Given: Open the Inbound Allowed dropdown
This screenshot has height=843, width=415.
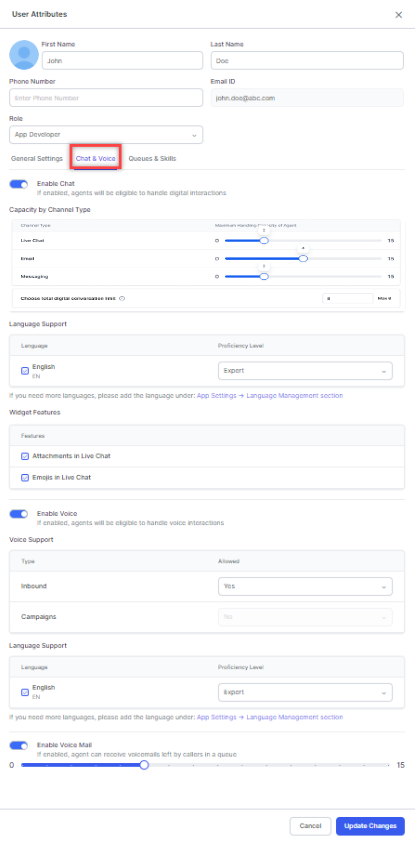Looking at the screenshot, I should [305, 587].
